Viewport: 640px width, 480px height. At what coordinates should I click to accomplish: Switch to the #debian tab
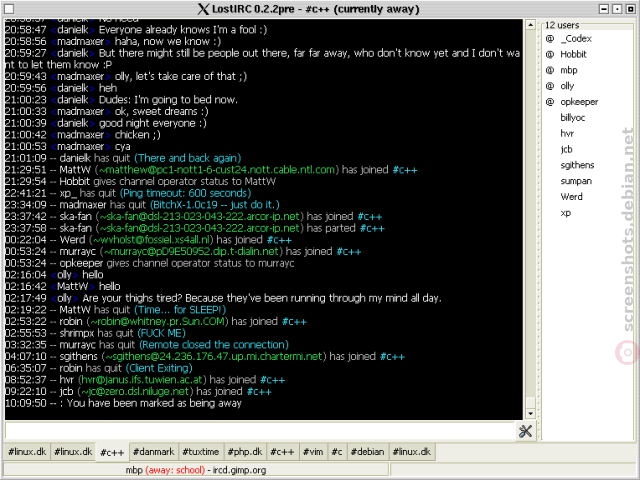(x=368, y=452)
